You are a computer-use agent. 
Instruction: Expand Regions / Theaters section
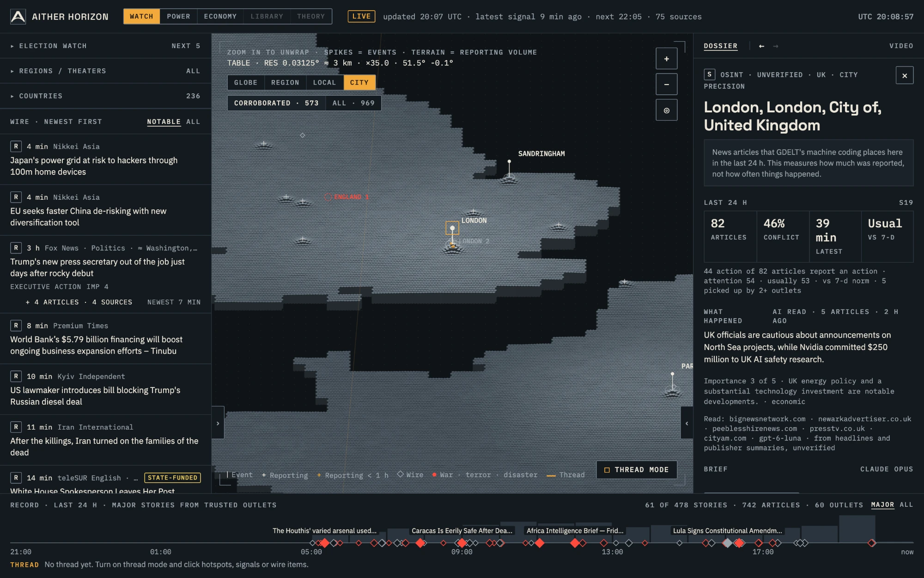(105, 71)
